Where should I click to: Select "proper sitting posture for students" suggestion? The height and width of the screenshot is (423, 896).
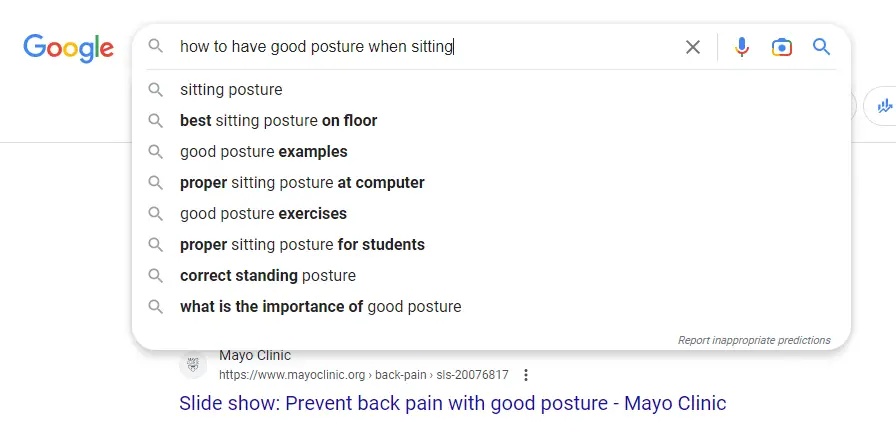pos(491,245)
